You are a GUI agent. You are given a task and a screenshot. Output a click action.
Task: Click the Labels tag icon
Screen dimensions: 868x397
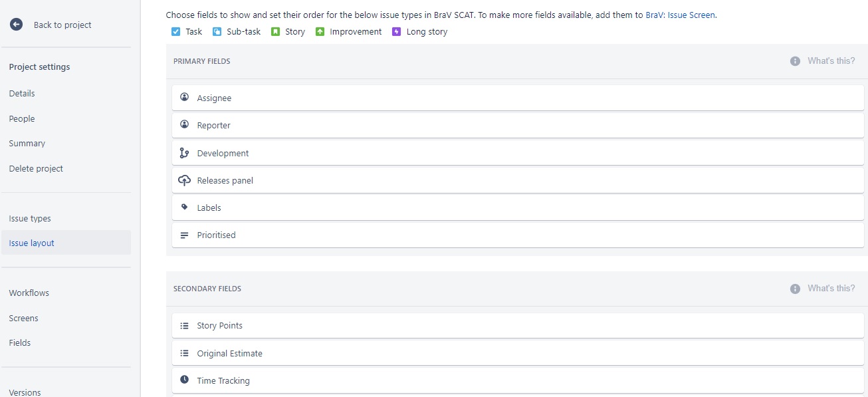pos(185,207)
